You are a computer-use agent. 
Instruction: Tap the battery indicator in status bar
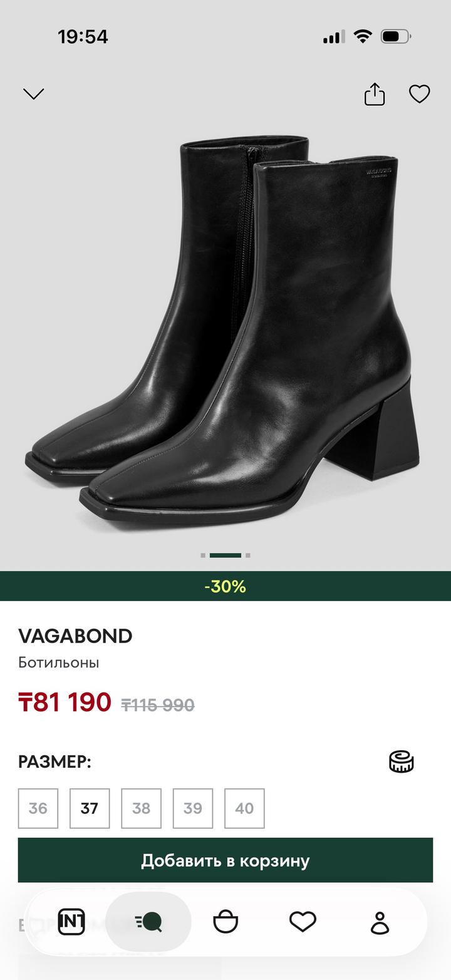395,37
